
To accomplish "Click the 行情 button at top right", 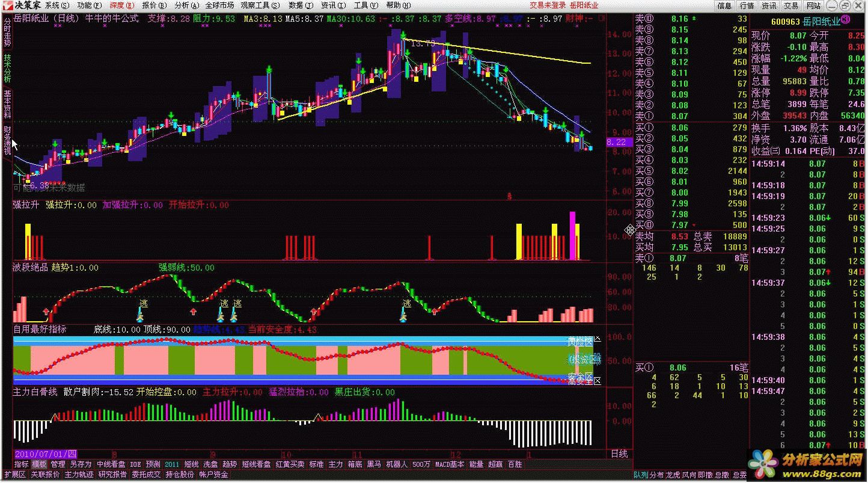I will (x=747, y=5).
